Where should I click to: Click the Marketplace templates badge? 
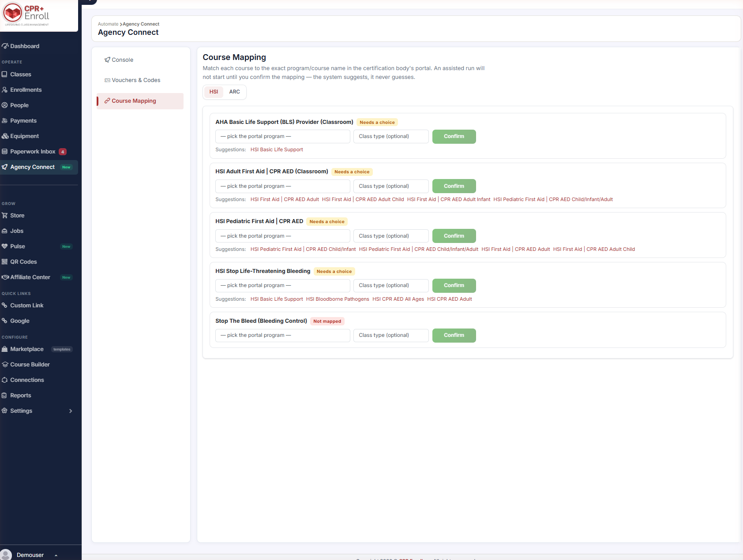click(62, 349)
